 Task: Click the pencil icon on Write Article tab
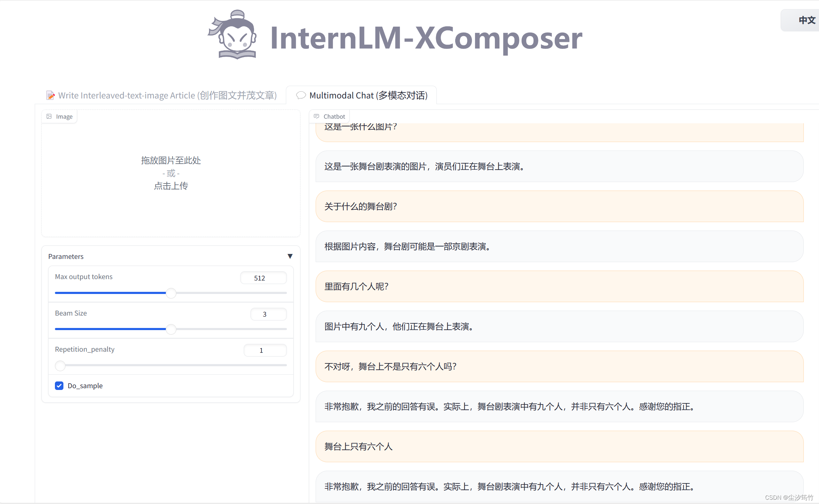[x=51, y=96]
